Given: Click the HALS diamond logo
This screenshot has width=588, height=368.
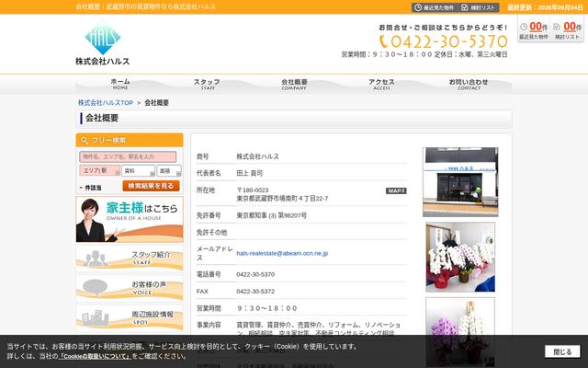Looking at the screenshot, I should click(102, 38).
